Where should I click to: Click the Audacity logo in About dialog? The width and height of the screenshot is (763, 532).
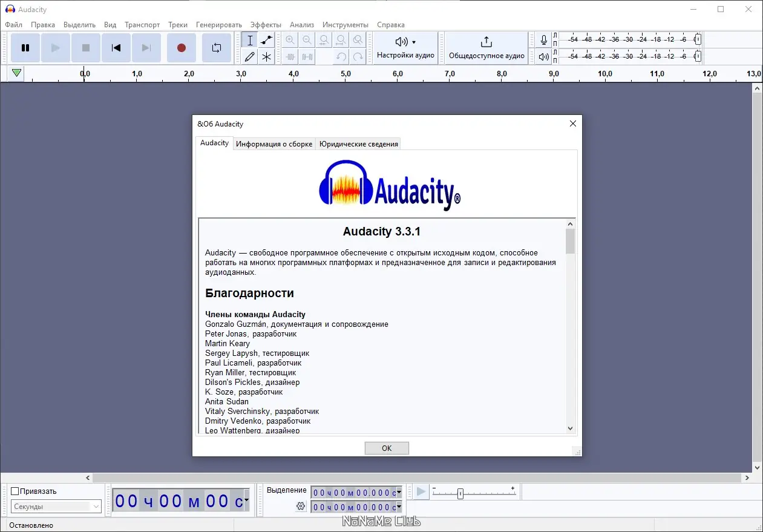pos(390,185)
